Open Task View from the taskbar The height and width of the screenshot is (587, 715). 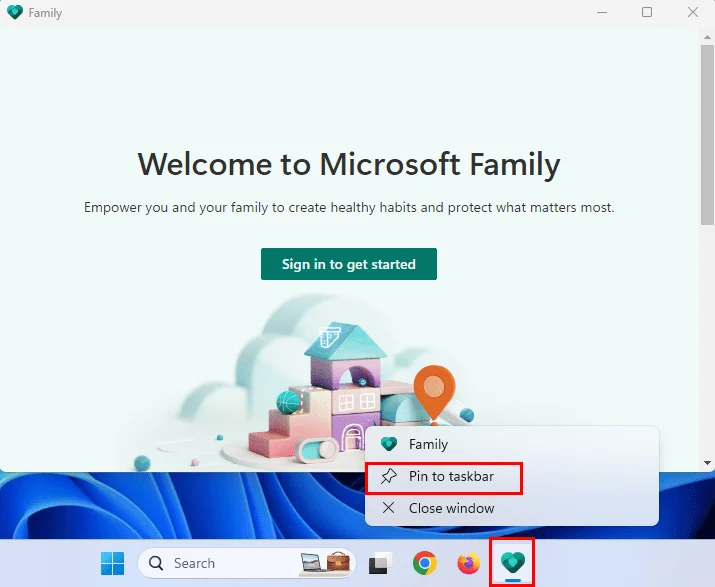click(380, 563)
